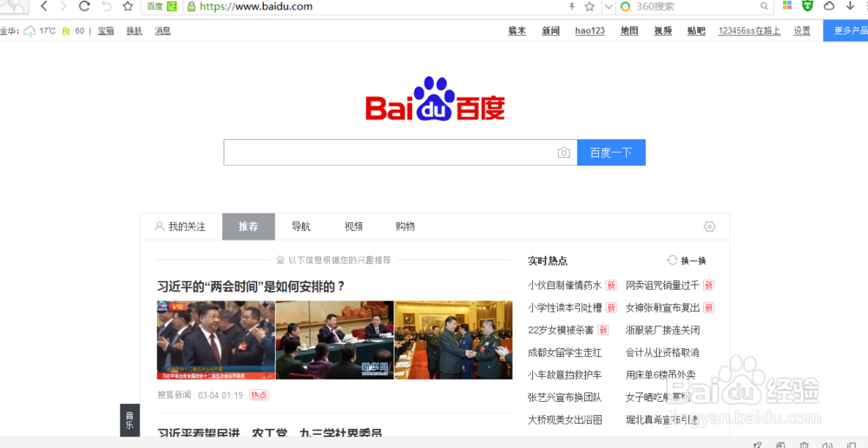This screenshot has width=868, height=448.
Task: Open the 地图 maps link
Action: pos(629,31)
